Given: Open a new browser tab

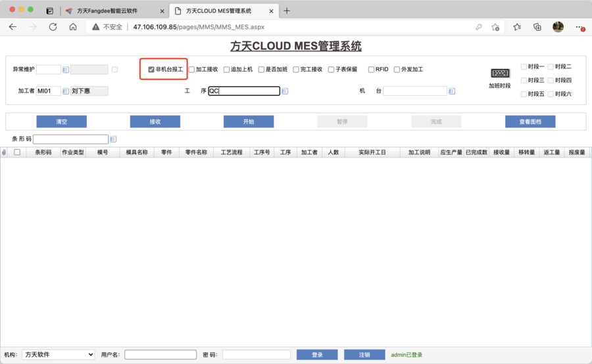Looking at the screenshot, I should click(287, 11).
